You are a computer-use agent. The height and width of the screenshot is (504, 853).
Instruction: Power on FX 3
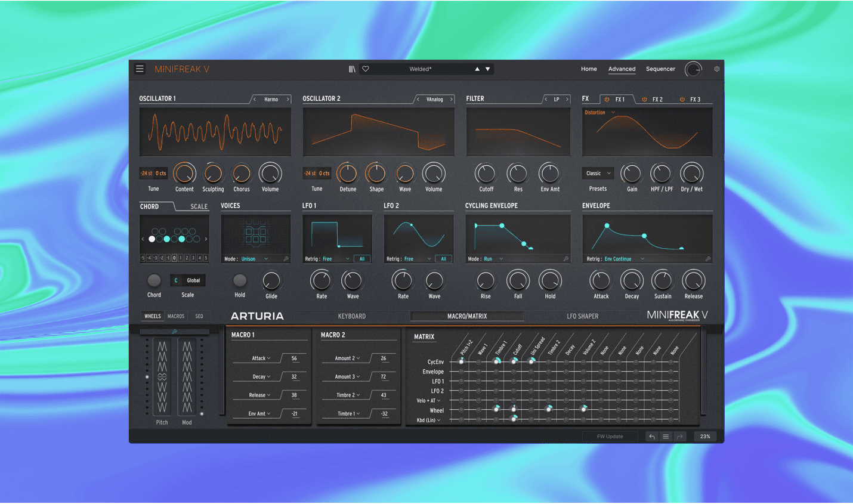[x=681, y=99]
